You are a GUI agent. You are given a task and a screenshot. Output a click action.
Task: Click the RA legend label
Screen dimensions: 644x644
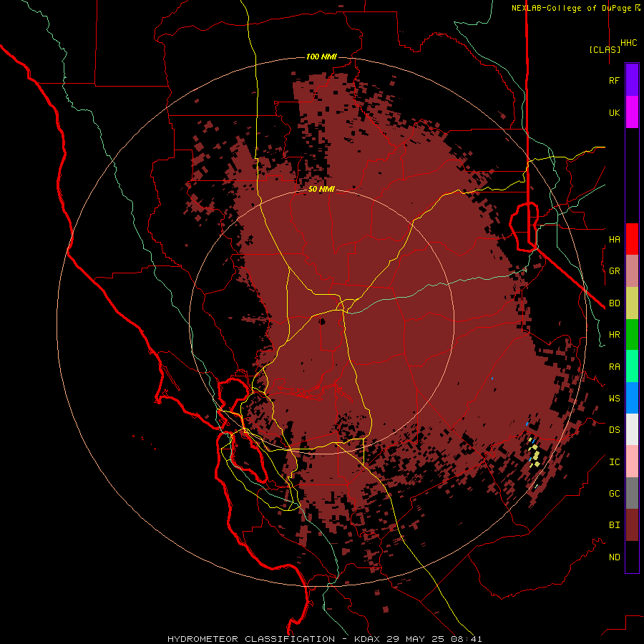[614, 367]
